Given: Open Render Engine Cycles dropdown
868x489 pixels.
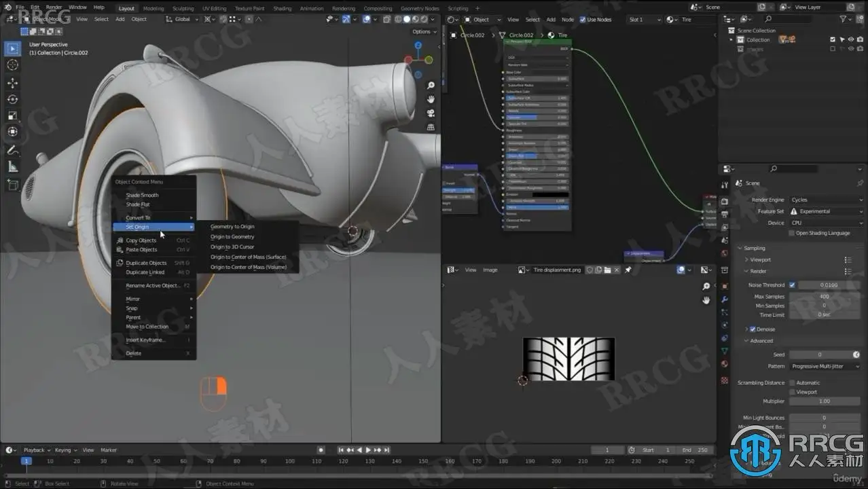Looking at the screenshot, I should click(x=826, y=200).
